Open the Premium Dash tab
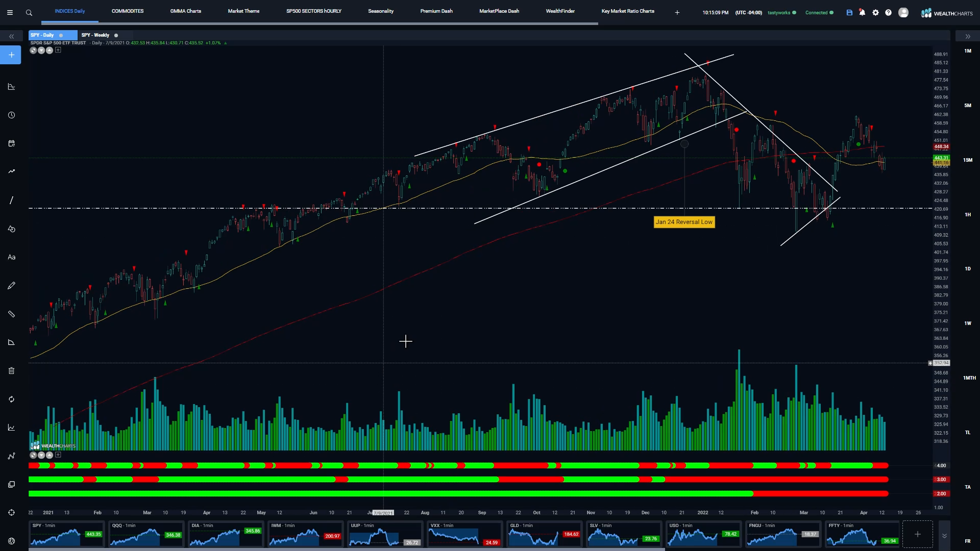This screenshot has height=551, width=980. pos(436,11)
